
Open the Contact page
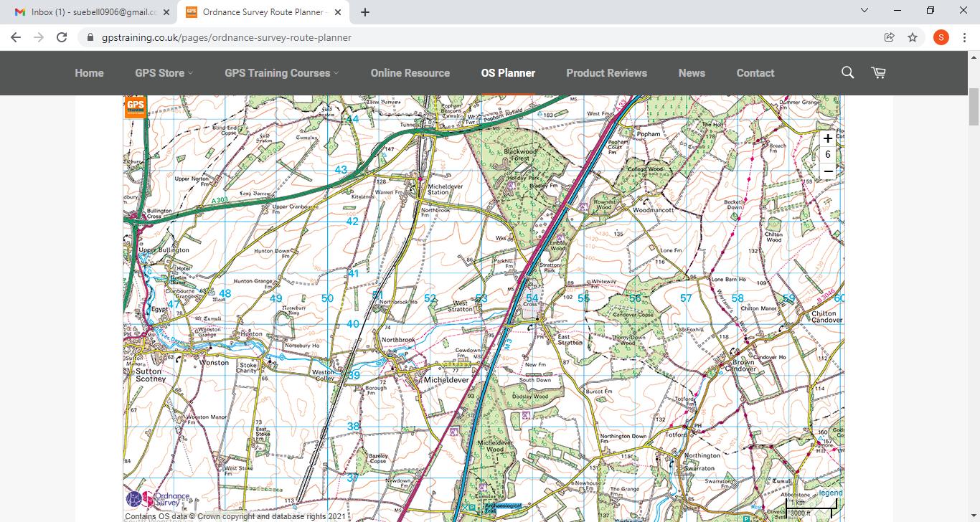coord(755,73)
